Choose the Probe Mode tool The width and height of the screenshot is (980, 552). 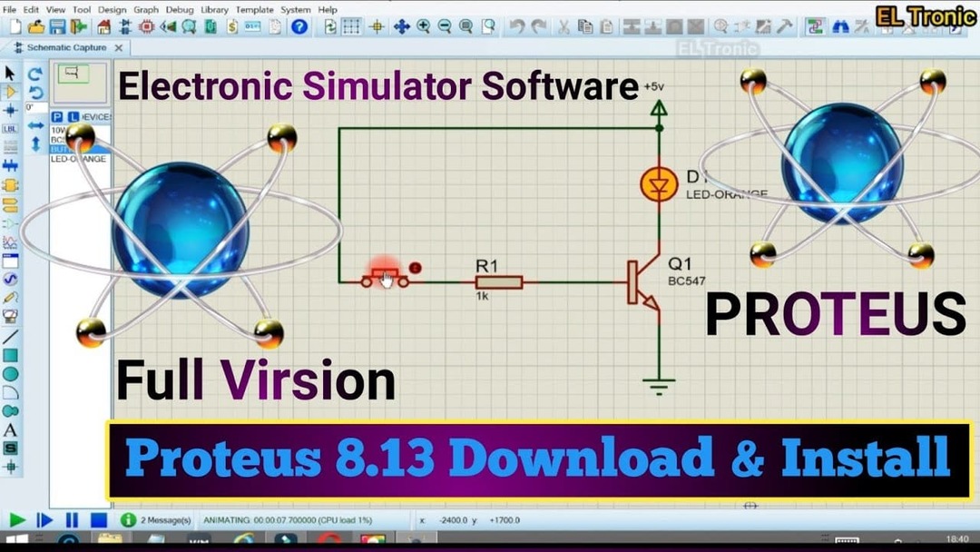tap(10, 298)
